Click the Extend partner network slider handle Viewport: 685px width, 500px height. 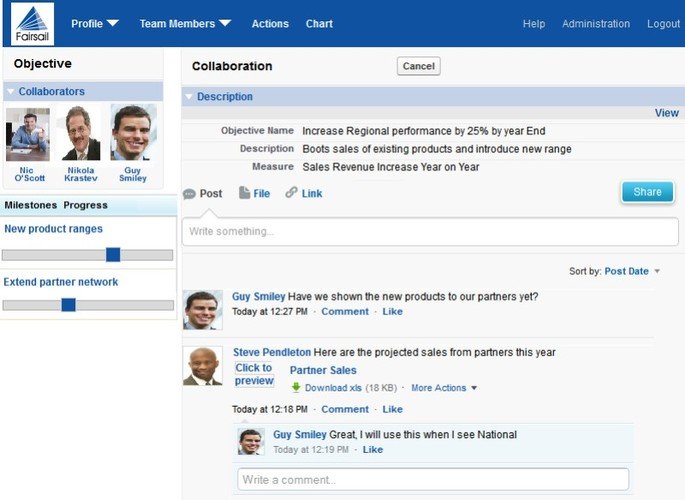[69, 304]
